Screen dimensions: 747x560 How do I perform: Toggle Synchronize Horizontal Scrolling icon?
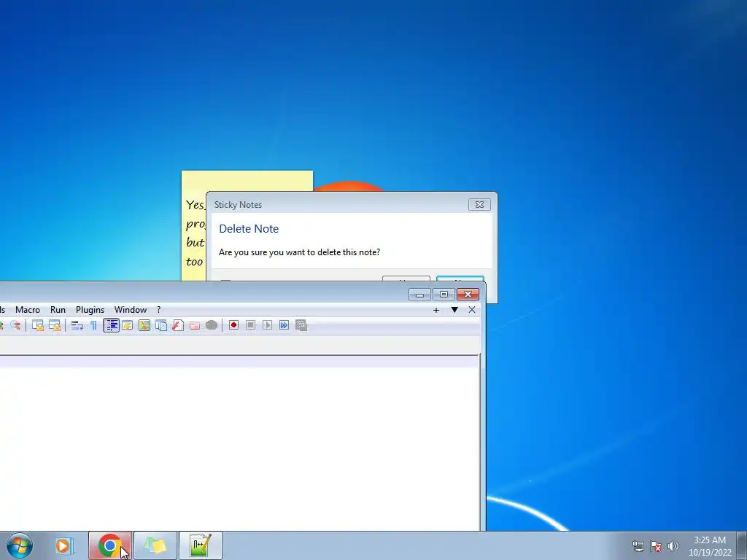point(55,325)
